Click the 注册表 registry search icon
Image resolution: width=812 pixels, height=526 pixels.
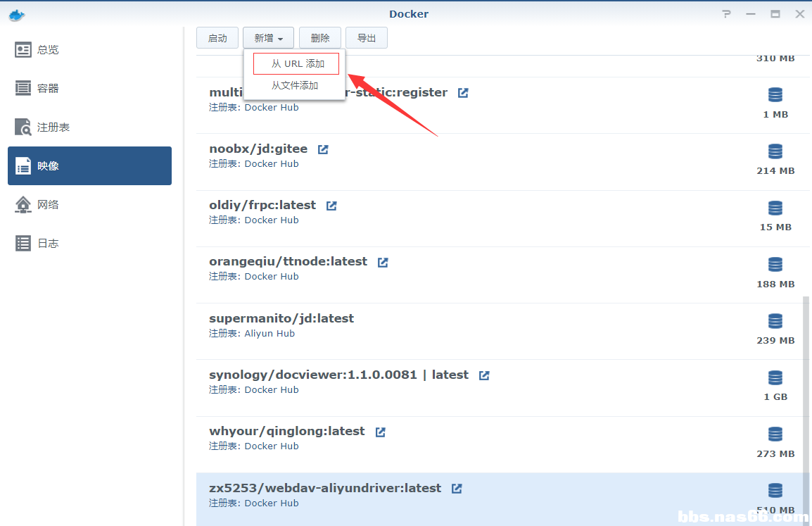pos(23,127)
